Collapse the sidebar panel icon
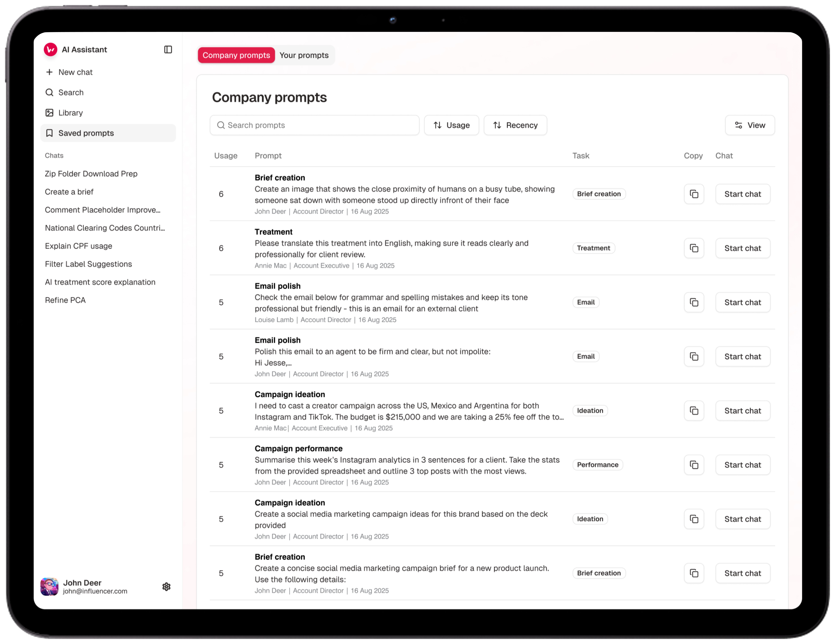The height and width of the screenshot is (644, 835). [x=168, y=49]
